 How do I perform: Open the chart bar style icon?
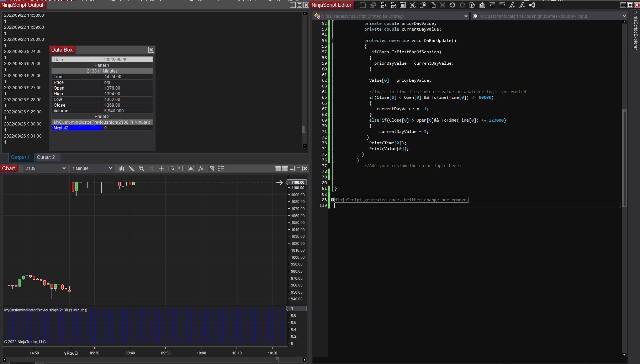(122, 168)
